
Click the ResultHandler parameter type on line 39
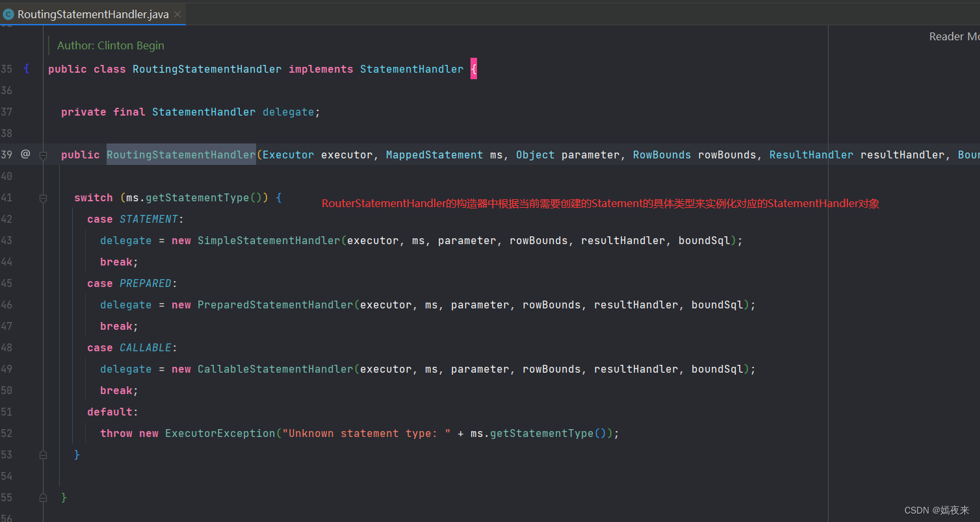click(812, 155)
